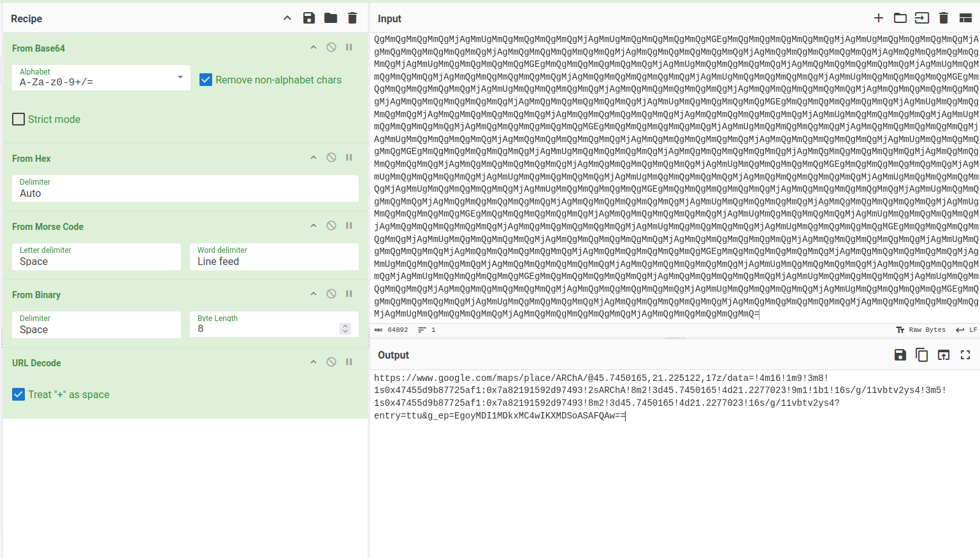The image size is (980, 558).
Task: Maximise the output pane
Action: (965, 355)
